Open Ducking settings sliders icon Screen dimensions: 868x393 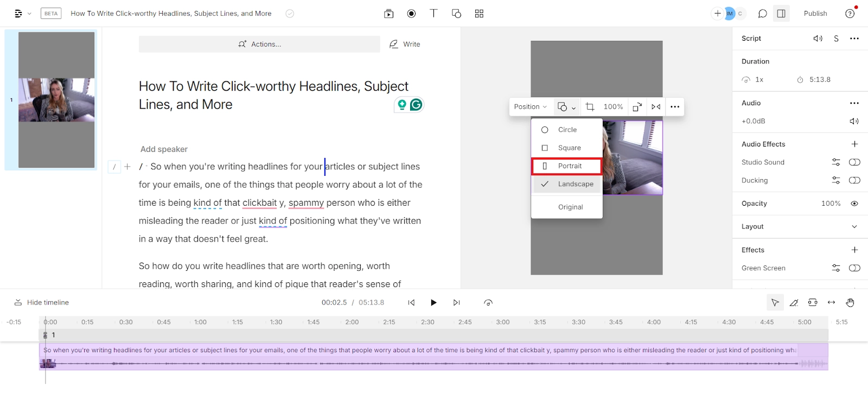tap(836, 180)
